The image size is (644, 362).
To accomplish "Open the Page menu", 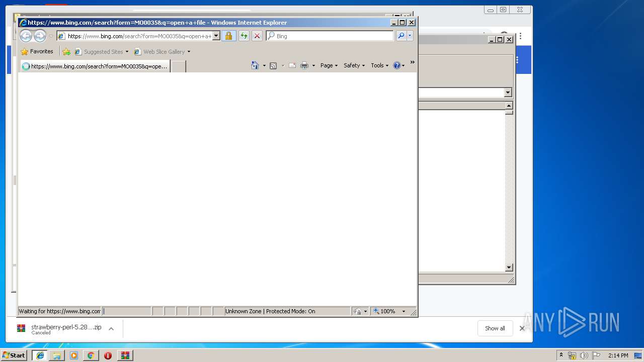I will (x=329, y=65).
